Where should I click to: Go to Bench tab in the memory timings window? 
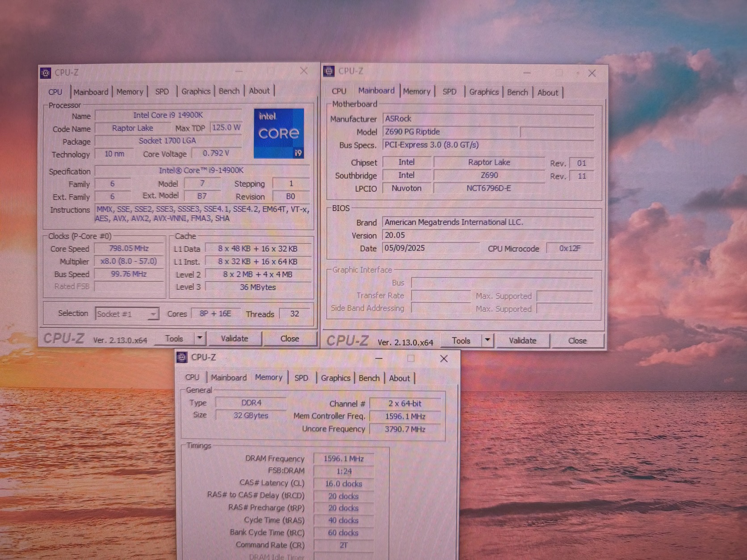point(369,378)
